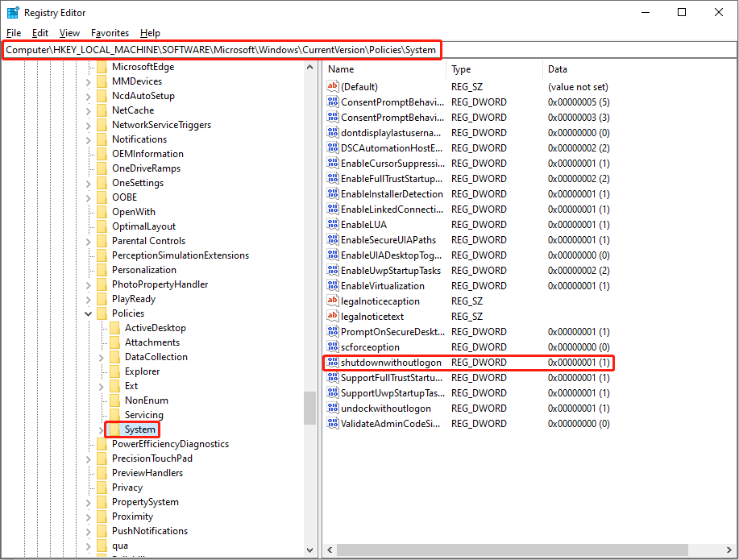Screen dimensions: 739x560
Task: Click the ab icon next to legalnoticetext
Action: pyautogui.click(x=332, y=316)
